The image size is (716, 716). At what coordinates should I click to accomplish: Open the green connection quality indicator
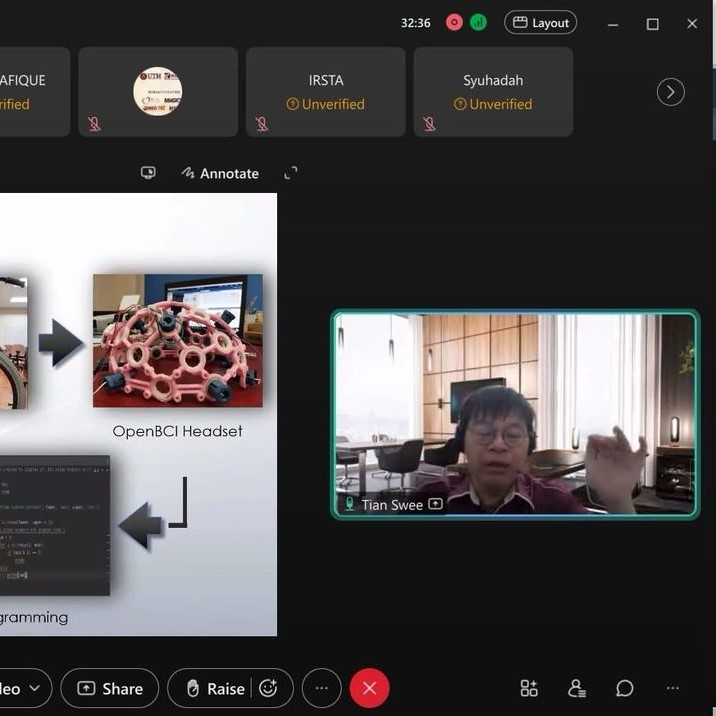pos(478,22)
